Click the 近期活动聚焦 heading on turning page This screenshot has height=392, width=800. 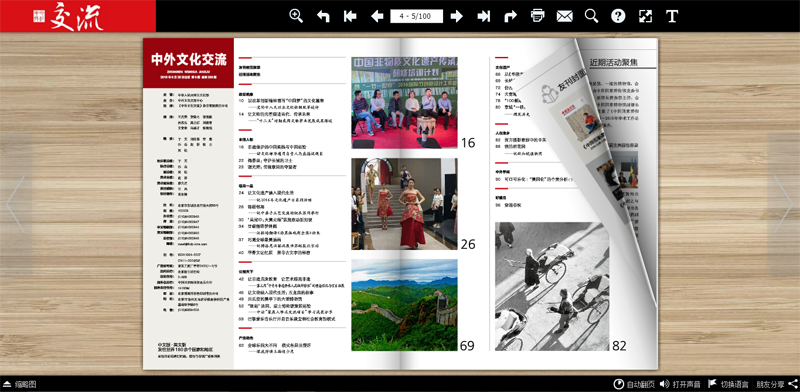pyautogui.click(x=614, y=63)
